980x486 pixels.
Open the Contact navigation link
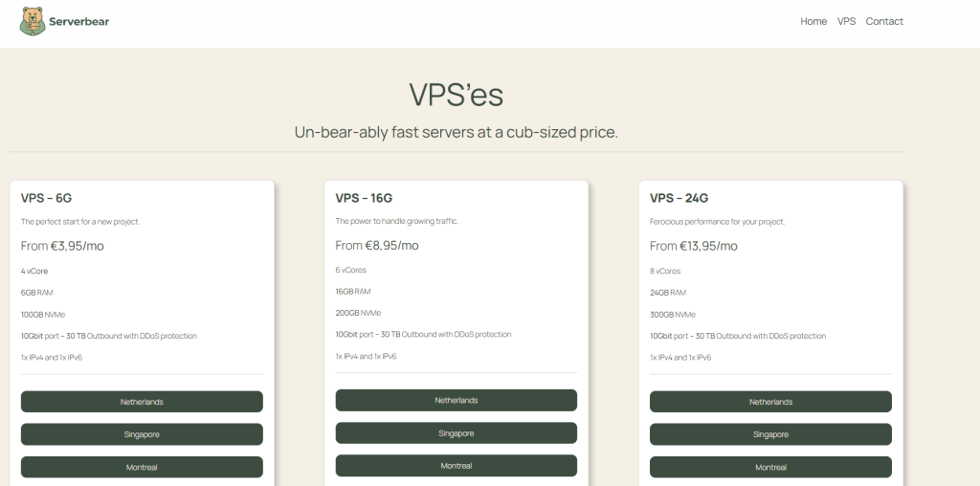(884, 21)
